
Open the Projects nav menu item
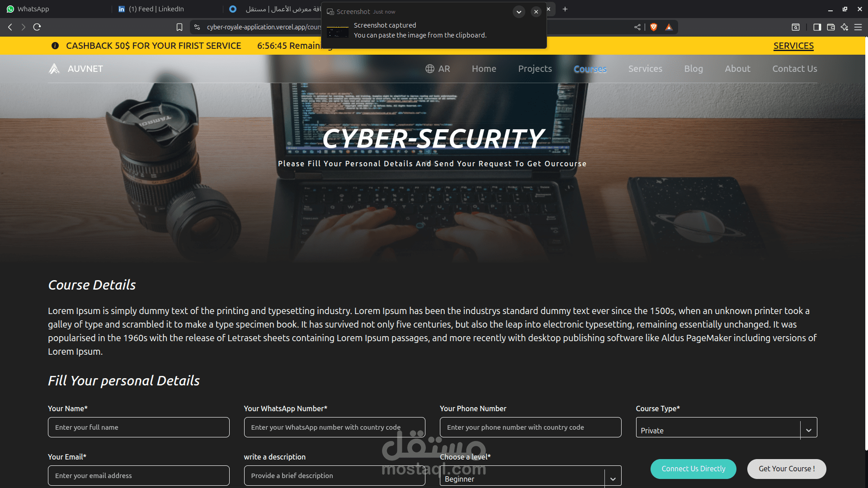[x=535, y=69]
